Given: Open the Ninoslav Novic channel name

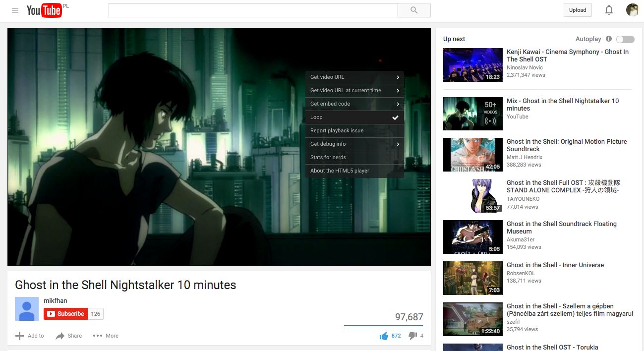Looking at the screenshot, I should click(x=525, y=67).
